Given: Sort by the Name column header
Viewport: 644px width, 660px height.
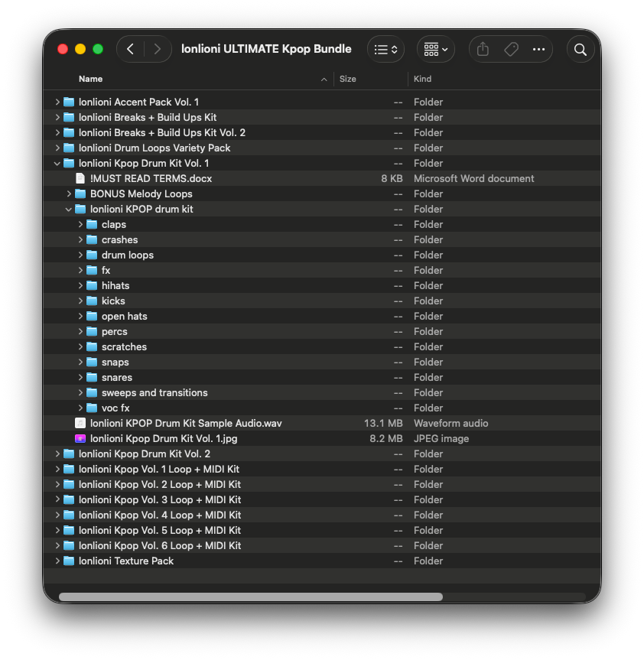Looking at the screenshot, I should point(90,79).
